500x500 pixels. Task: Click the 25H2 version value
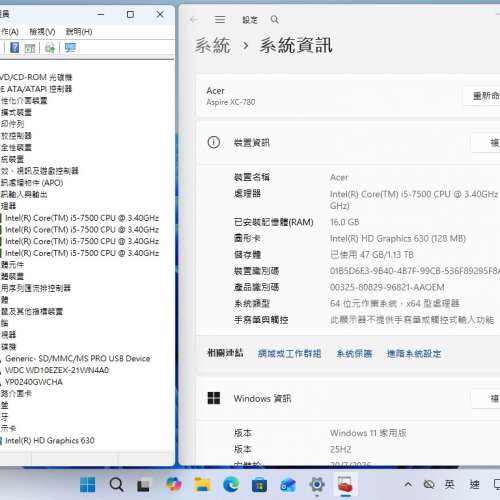point(340,449)
